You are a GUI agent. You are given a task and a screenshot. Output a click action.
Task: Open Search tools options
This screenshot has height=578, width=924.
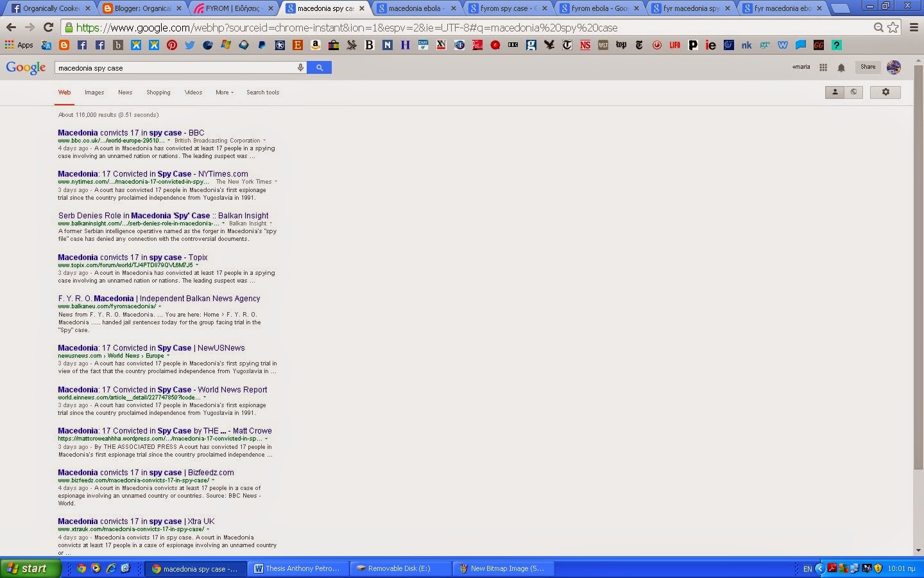coord(263,92)
